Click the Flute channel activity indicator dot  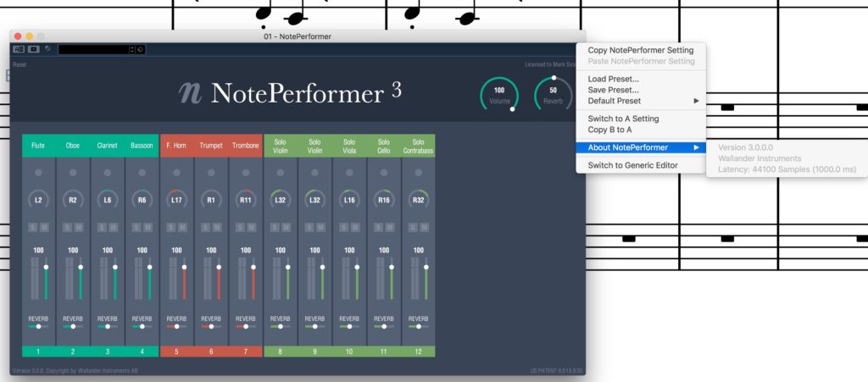pos(38,173)
